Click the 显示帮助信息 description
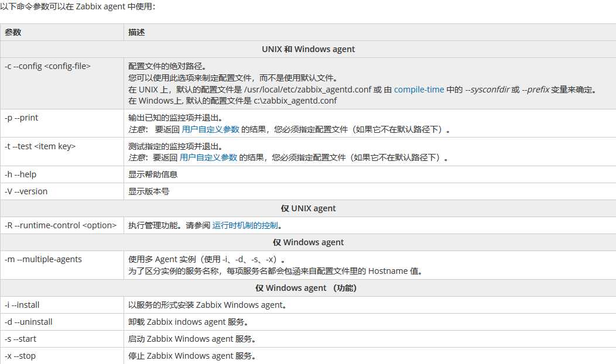The height and width of the screenshot is (364, 616). click(x=153, y=174)
